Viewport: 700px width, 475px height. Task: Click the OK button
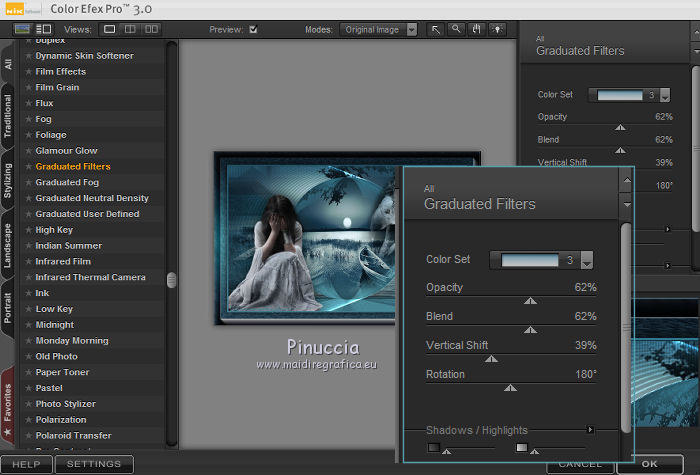tap(650, 465)
